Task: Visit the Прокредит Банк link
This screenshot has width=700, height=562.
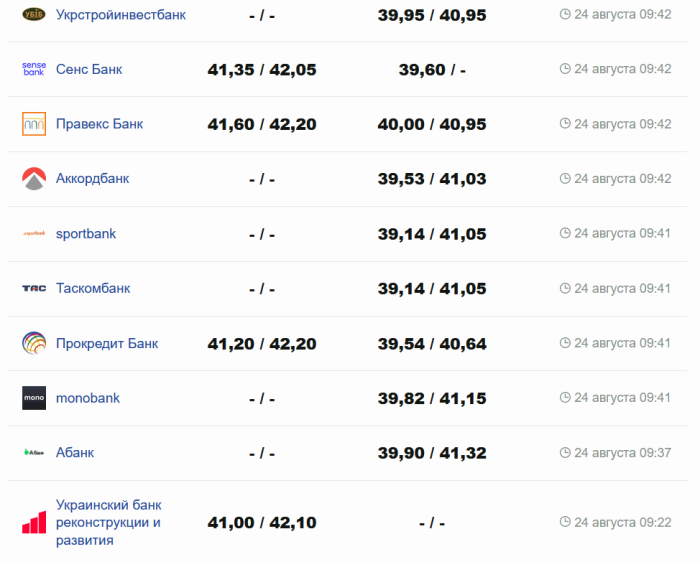Action: click(107, 343)
